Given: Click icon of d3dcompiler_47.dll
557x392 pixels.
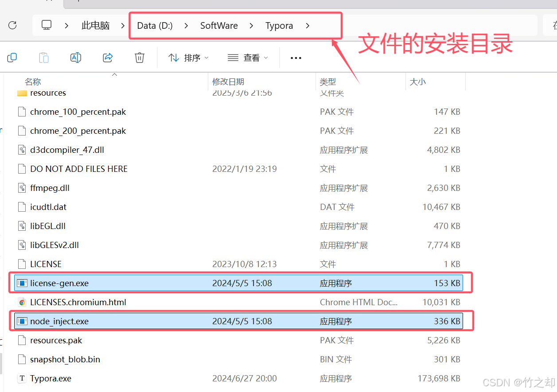Looking at the screenshot, I should tap(22, 150).
